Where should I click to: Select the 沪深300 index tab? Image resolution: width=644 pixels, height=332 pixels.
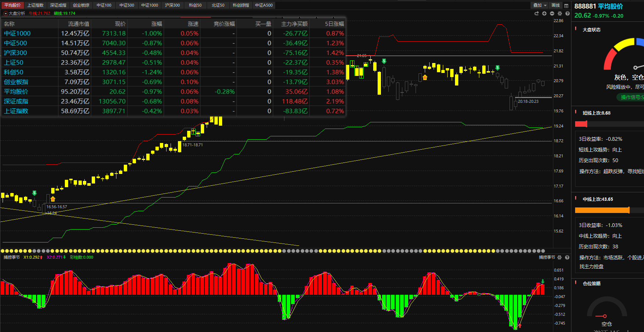point(172,5)
